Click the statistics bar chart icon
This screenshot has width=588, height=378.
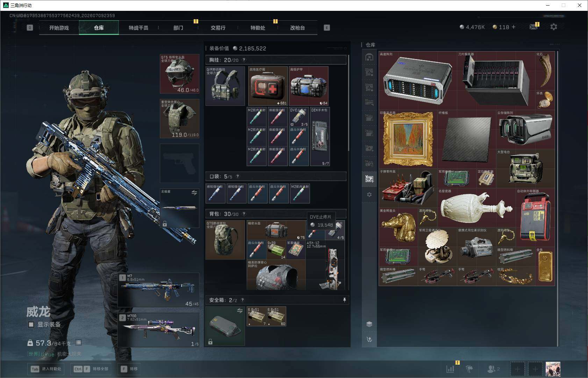tap(450, 369)
